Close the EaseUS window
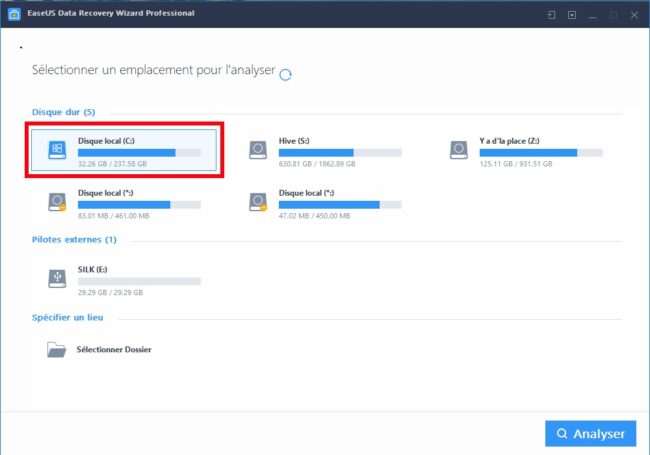The image size is (650, 455). click(634, 15)
